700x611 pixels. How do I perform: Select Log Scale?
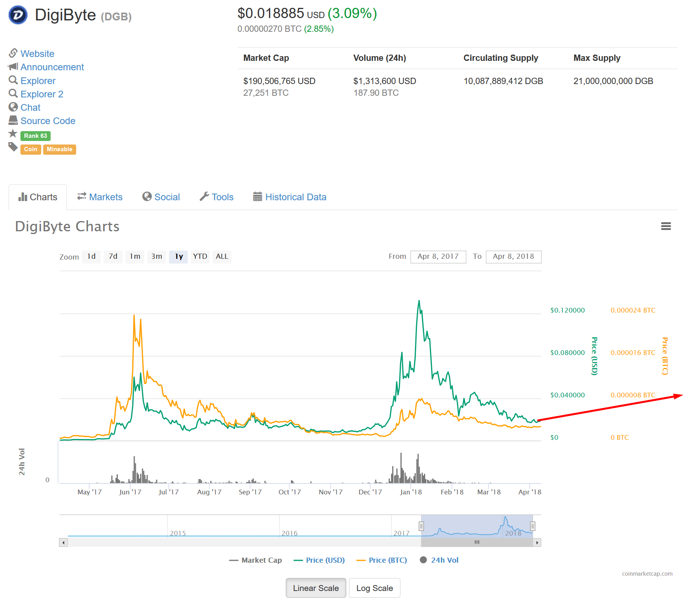coord(375,588)
